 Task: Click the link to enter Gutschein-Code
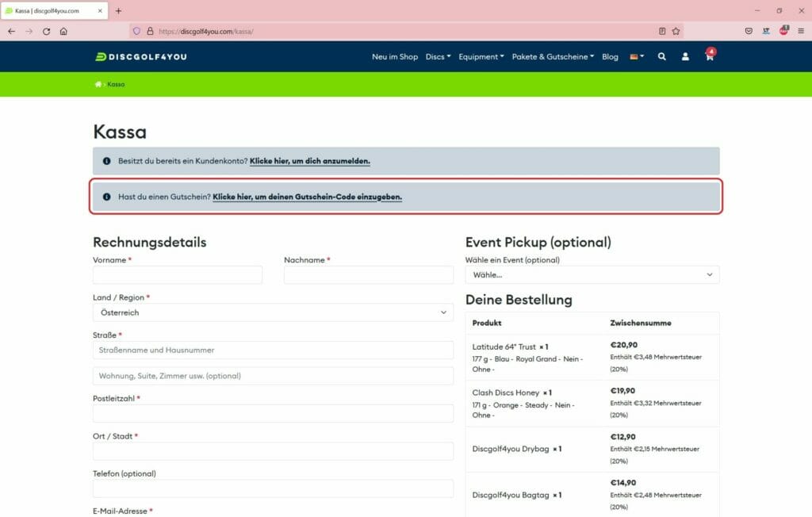tap(307, 197)
